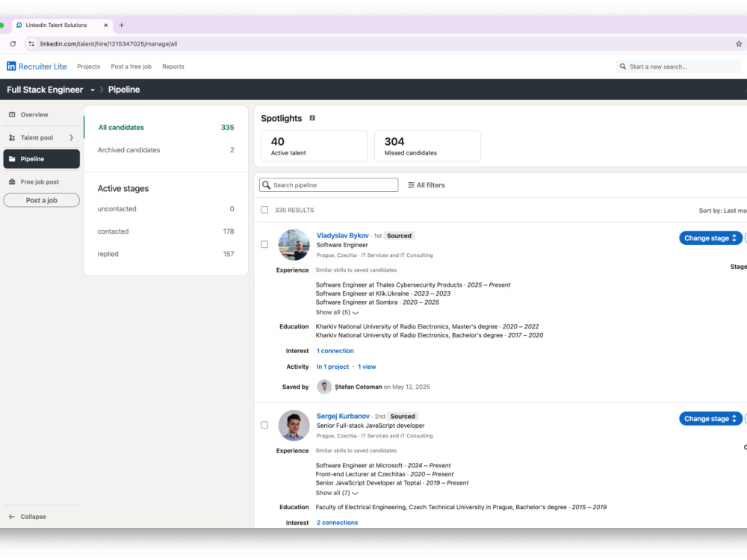This screenshot has height=560, width=747.
Task: Open Sergej Kurbanov's profile photo
Action: pos(294,426)
